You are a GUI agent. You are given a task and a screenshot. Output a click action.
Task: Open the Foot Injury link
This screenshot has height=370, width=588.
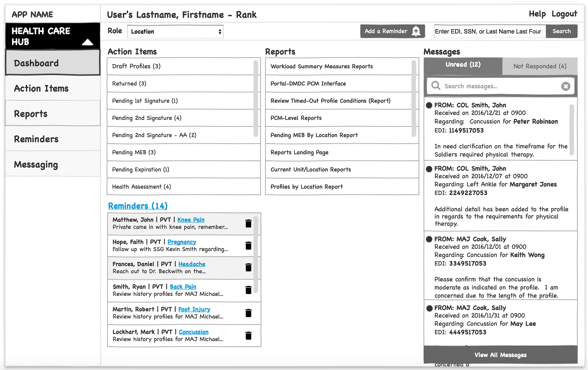tap(194, 309)
